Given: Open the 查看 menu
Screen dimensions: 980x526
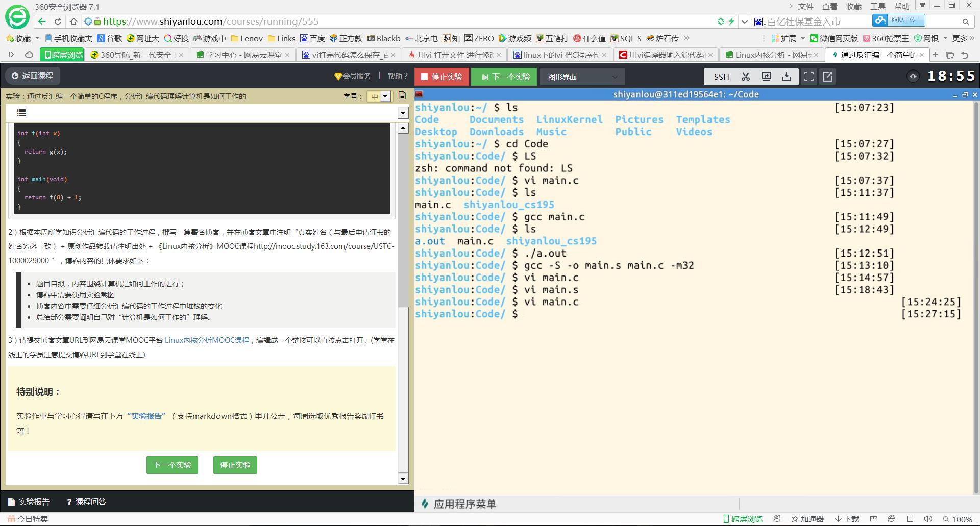Looking at the screenshot, I should (x=829, y=6).
